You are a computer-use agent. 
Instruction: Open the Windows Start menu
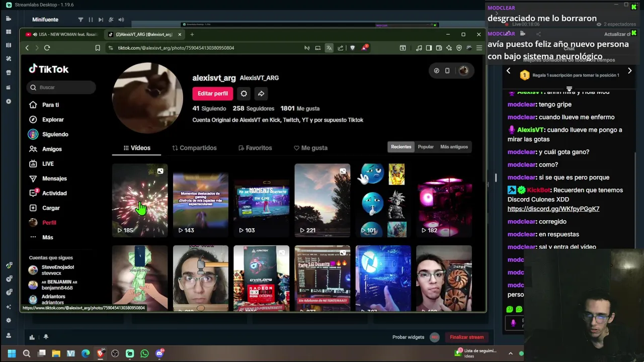coord(12,353)
